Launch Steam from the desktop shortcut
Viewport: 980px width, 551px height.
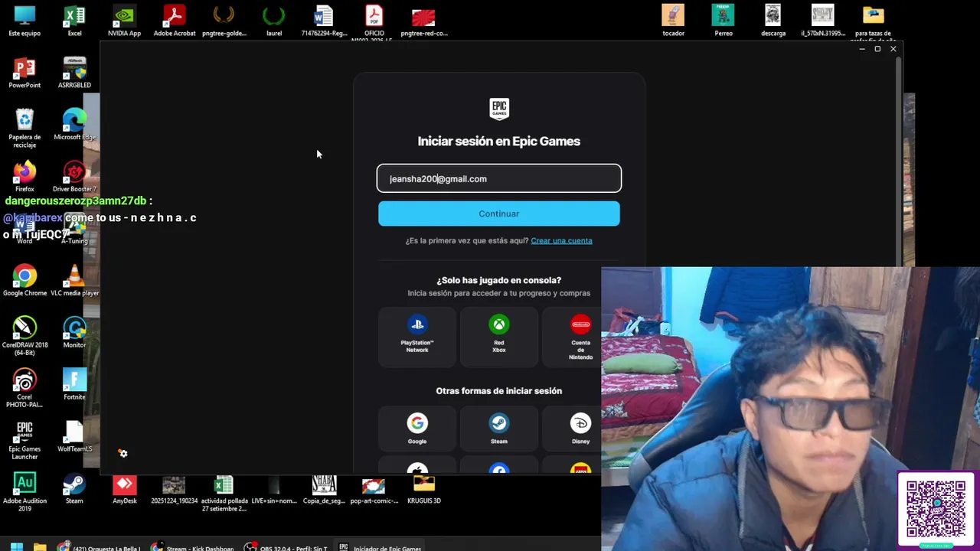coord(74,489)
